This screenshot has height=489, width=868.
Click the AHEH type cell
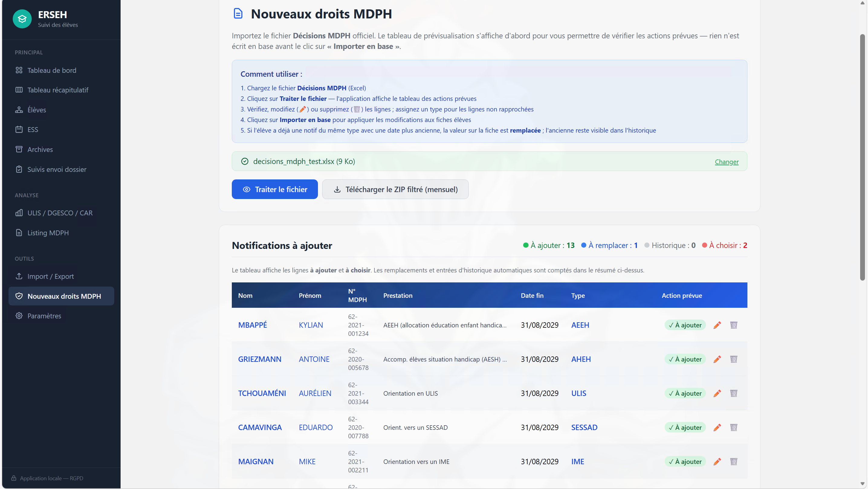click(581, 359)
